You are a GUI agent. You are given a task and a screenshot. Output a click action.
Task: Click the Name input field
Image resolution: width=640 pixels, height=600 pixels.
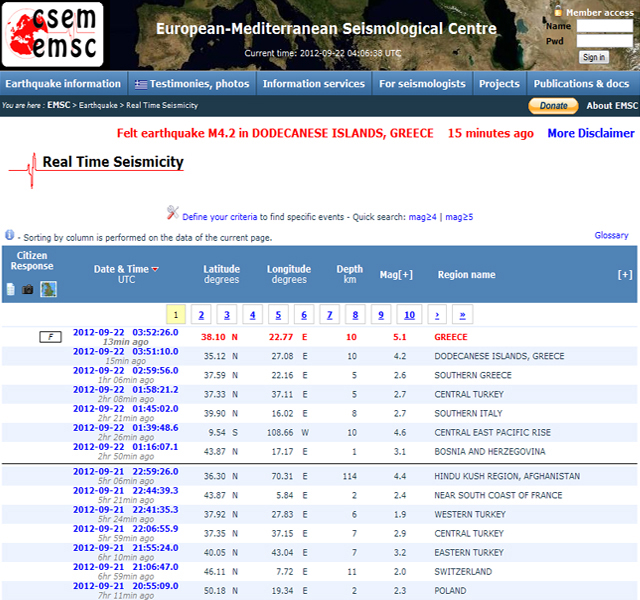coord(604,26)
